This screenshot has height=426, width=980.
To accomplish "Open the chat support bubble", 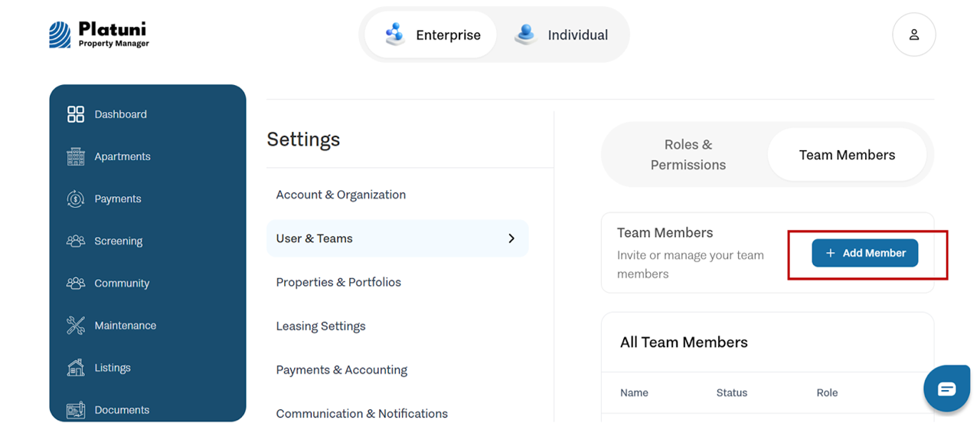I will click(x=947, y=388).
